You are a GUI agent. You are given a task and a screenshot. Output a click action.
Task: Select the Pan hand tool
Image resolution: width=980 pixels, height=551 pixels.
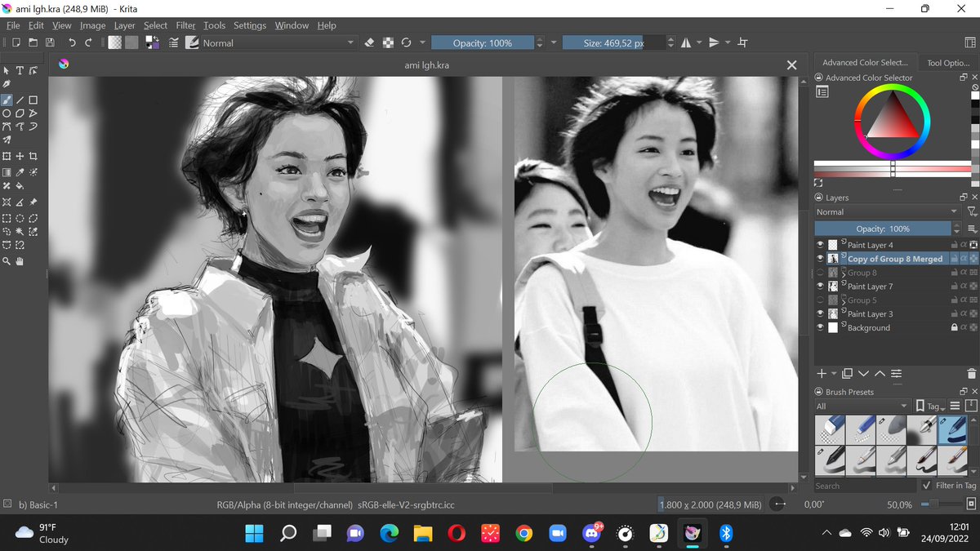click(x=20, y=261)
